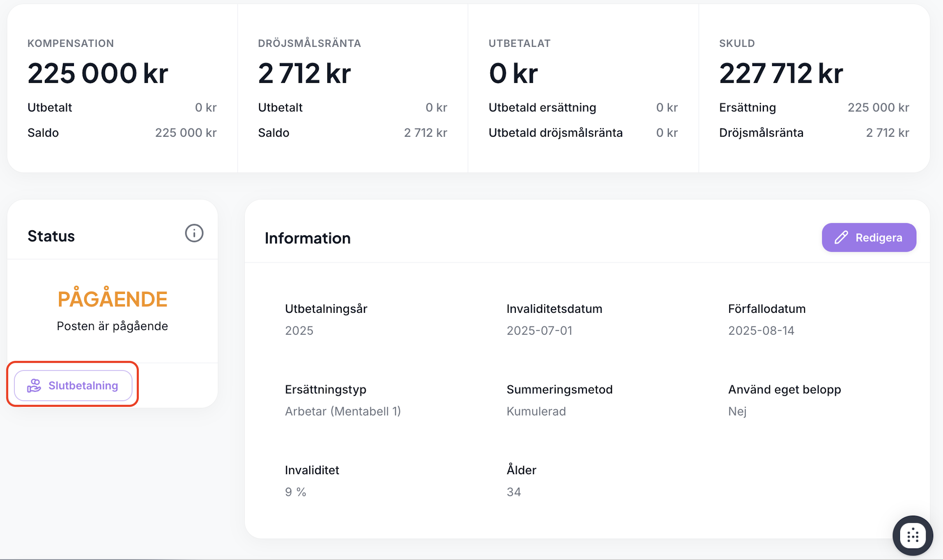943x560 pixels.
Task: Click the Utbetalat 0 kr amount
Action: tap(513, 73)
